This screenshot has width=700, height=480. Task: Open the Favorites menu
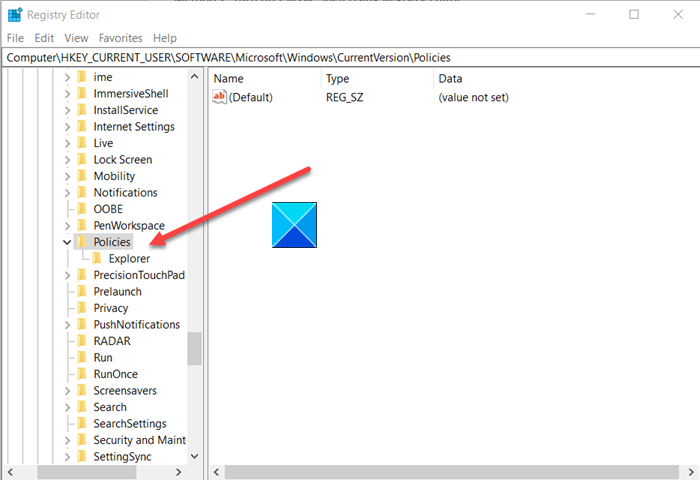121,38
